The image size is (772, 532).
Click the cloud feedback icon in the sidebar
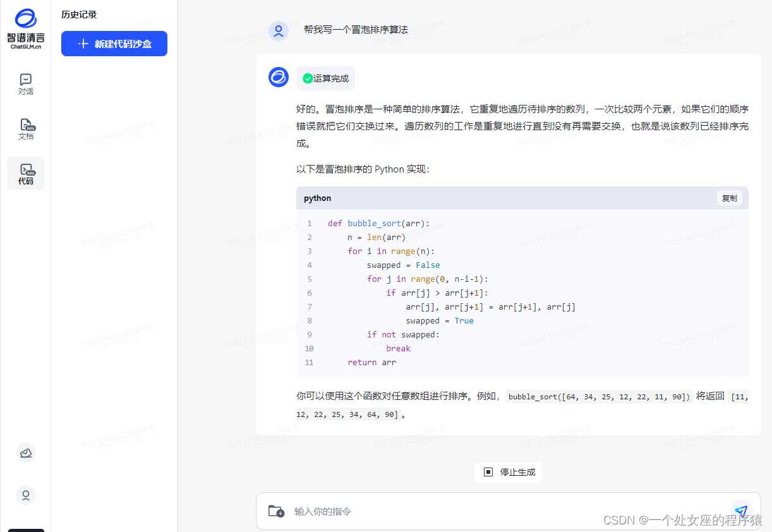tap(26, 453)
